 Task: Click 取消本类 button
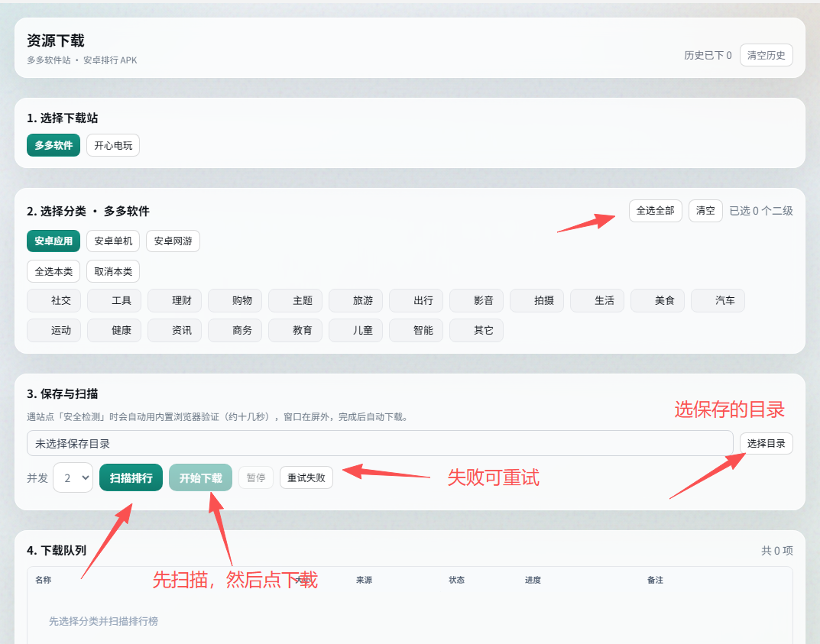(x=113, y=271)
